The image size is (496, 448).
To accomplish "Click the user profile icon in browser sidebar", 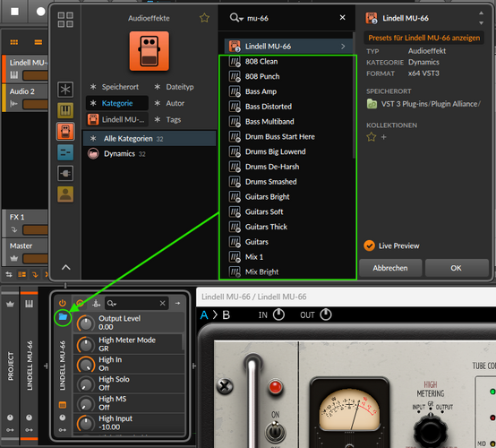I will pos(65,194).
